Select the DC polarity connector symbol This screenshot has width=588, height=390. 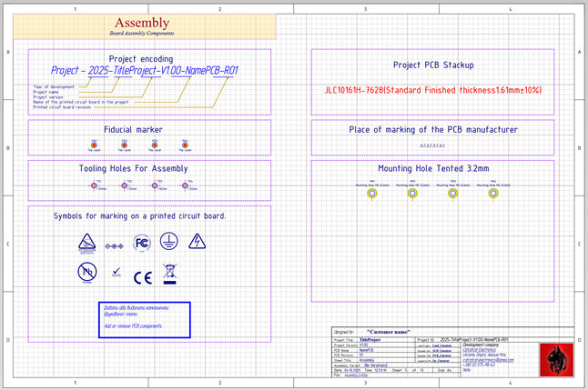tap(114, 245)
